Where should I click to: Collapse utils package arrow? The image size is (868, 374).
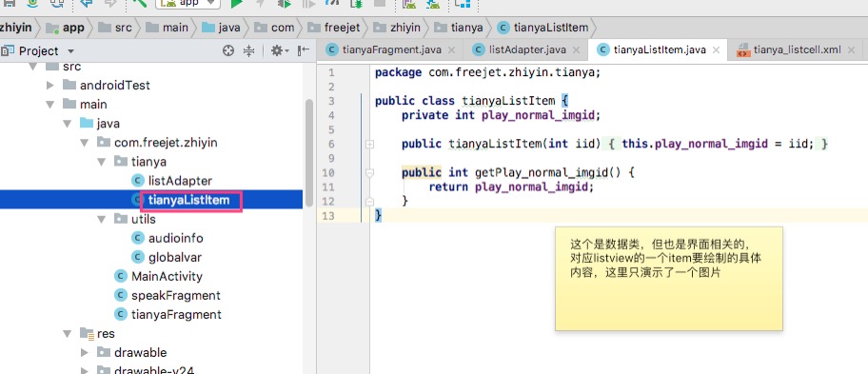pyautogui.click(x=101, y=219)
